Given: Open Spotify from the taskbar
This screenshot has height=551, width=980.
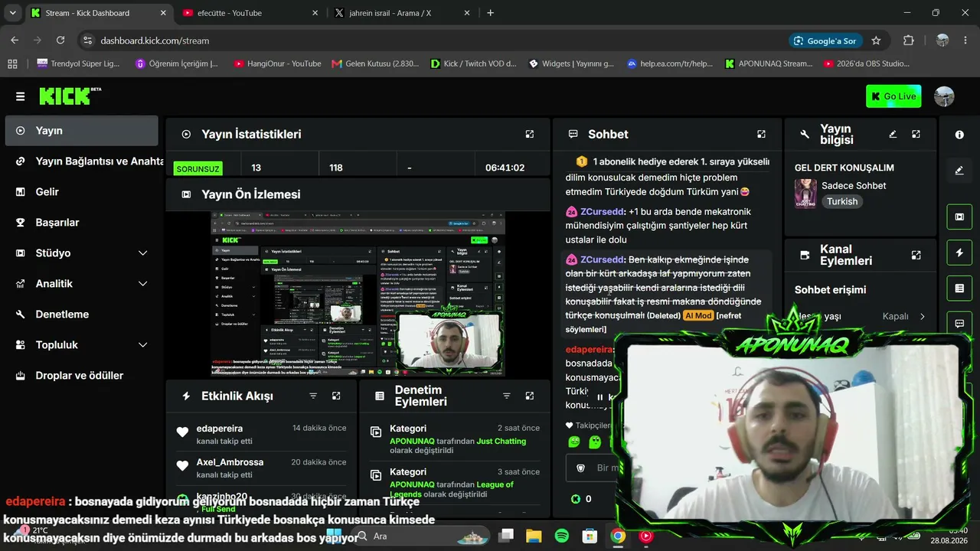Looking at the screenshot, I should click(x=561, y=536).
